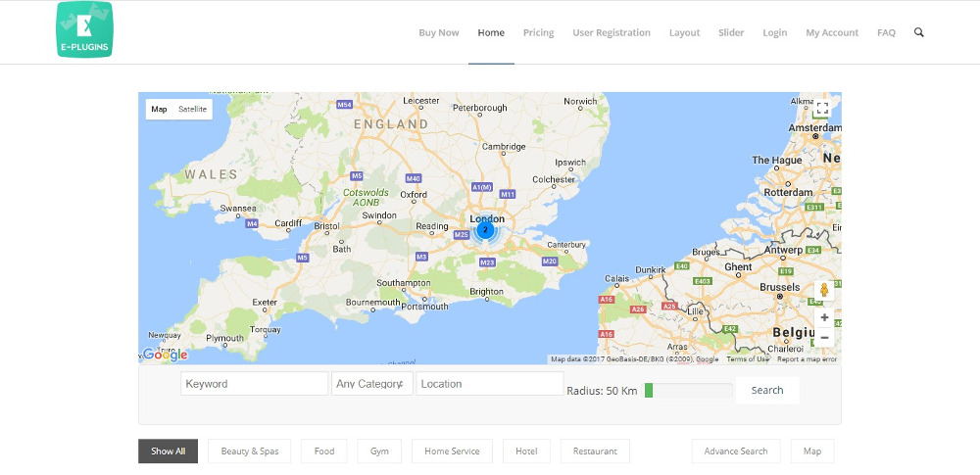This screenshot has height=475, width=980.
Task: Open the Terms of Use link
Action: (748, 359)
